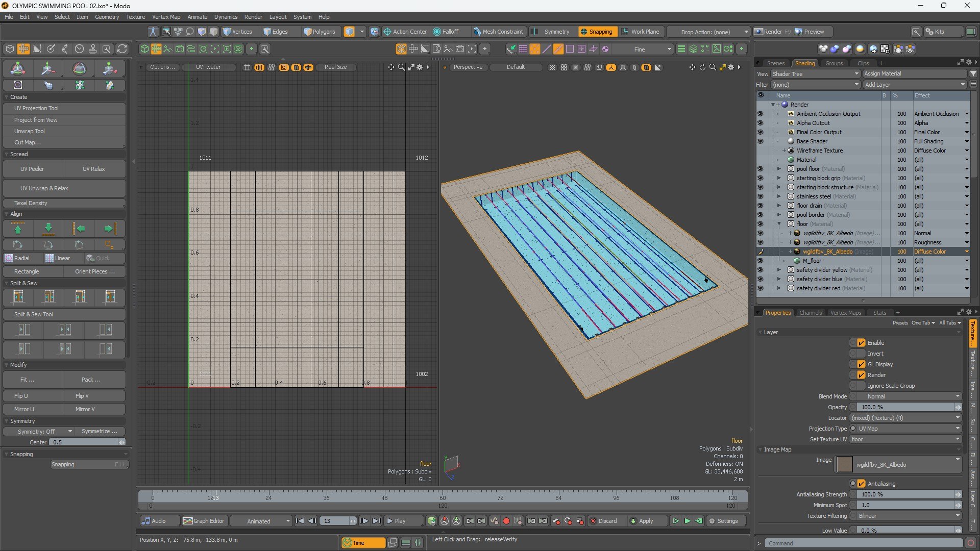Click the Graph Editor button

204,521
